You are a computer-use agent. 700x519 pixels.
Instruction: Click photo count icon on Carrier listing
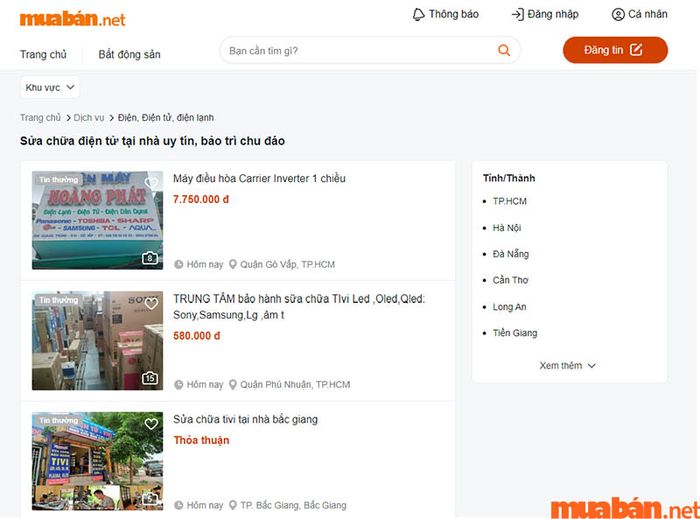(150, 258)
